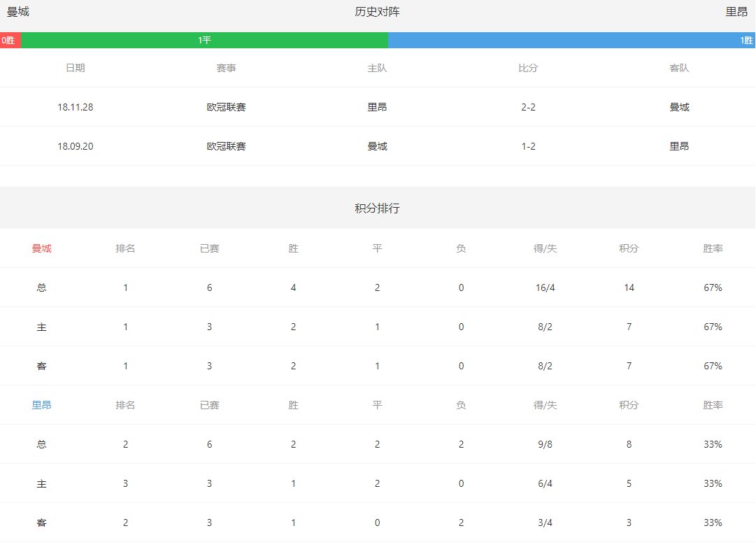Click 排名 header in the 曼城 table

[125, 248]
